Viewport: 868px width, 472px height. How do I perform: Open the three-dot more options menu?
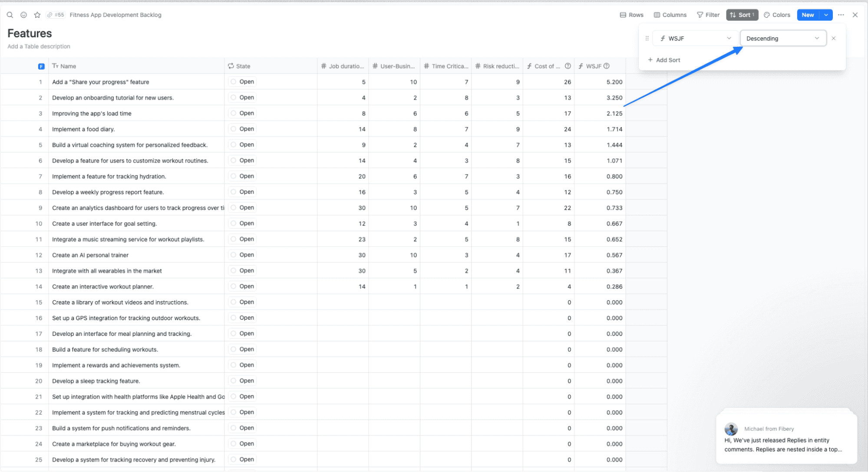click(x=841, y=15)
